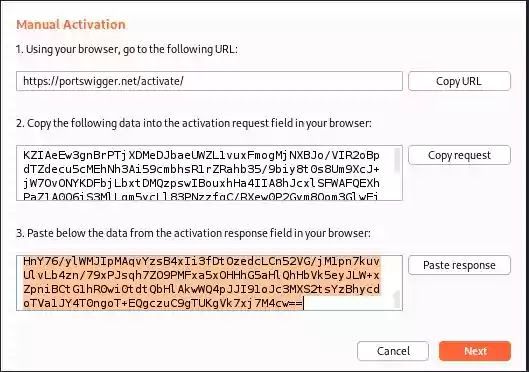Screen dimensions: 529x372
Task: Click the request line beginning jW7OvONYKDF
Action: coord(201,183)
